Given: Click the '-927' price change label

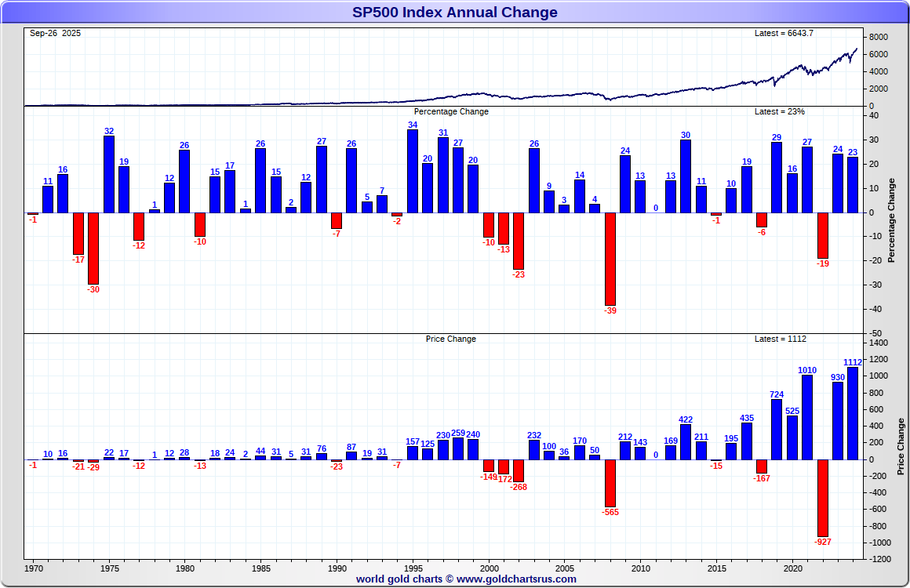Looking at the screenshot, I should [x=823, y=543].
